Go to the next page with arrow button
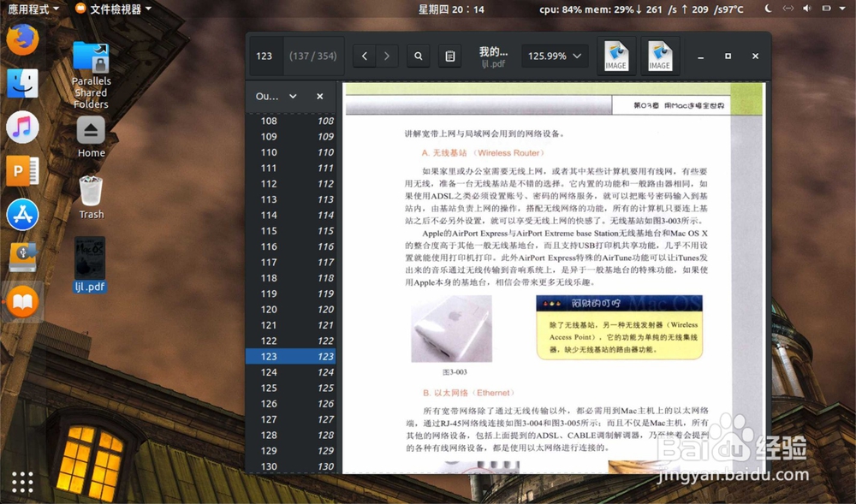This screenshot has width=856, height=504. coord(387,56)
